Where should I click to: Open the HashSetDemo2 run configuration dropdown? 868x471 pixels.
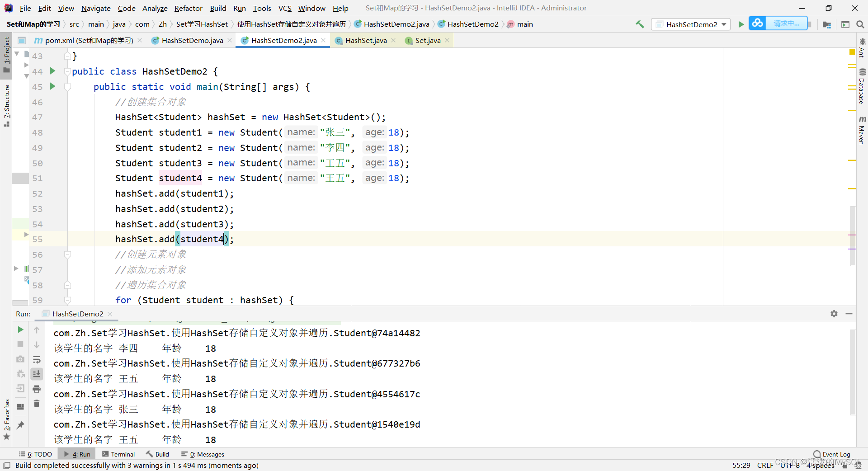point(691,24)
